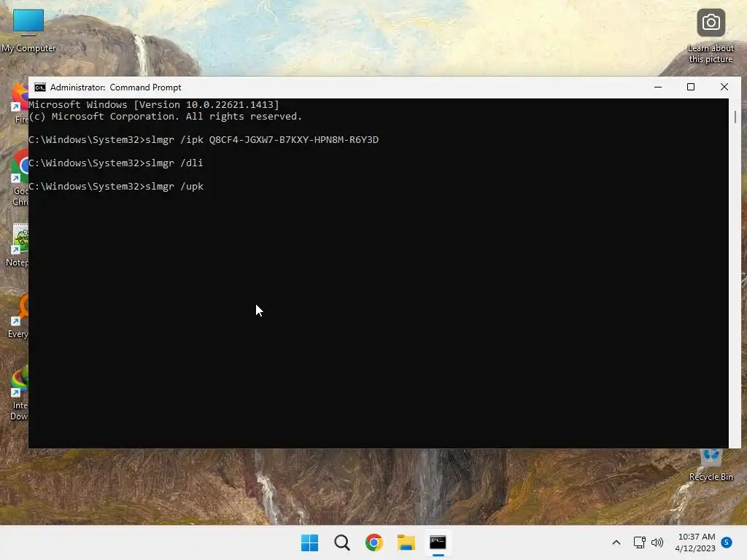Click the Microsoft Windows version line
This screenshot has height=560, width=747.
pos(154,105)
